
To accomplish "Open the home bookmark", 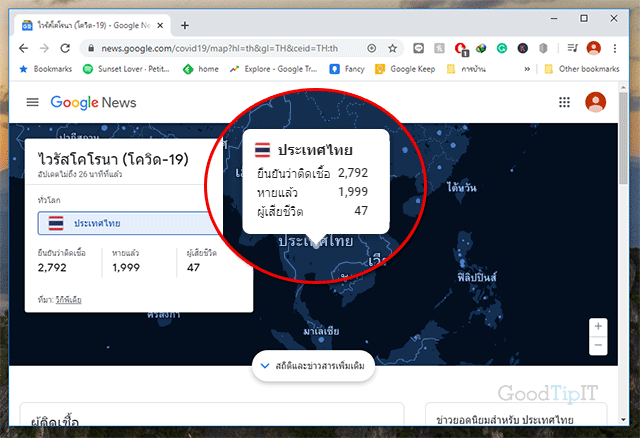I will [x=201, y=69].
